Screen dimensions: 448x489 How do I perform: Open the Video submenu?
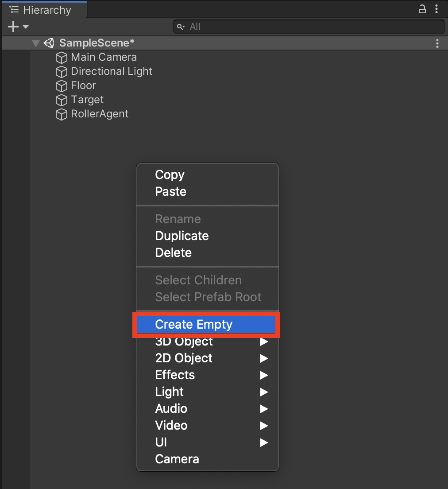208,425
